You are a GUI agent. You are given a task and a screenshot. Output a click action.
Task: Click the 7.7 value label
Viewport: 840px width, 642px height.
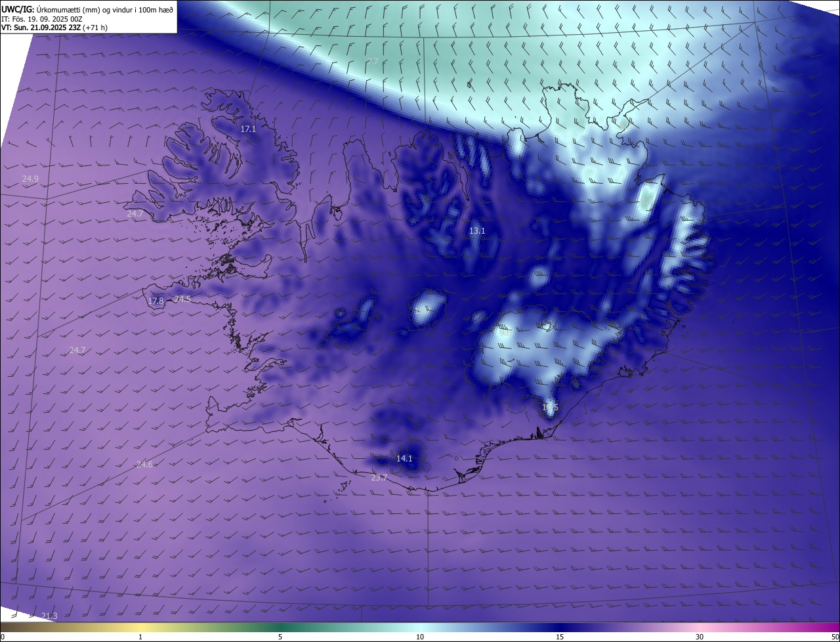click(372, 61)
